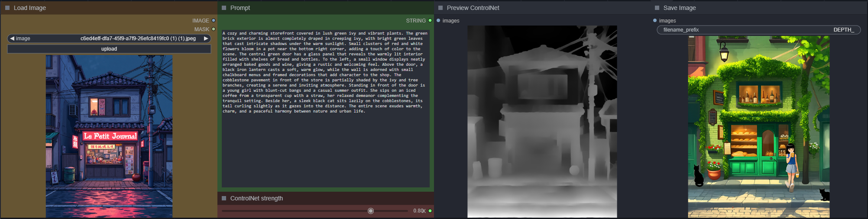Click the MASK output socket

[214, 29]
